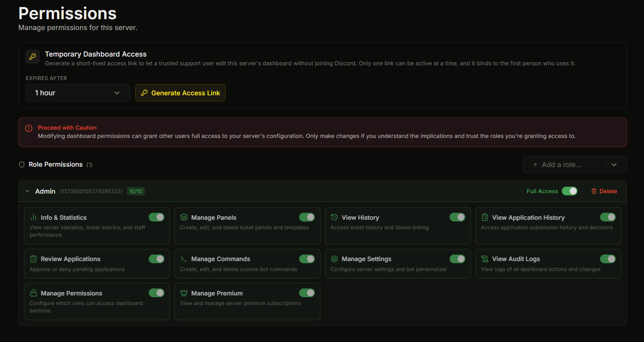Switch off View History permission
This screenshot has height=342, width=644.
(457, 217)
